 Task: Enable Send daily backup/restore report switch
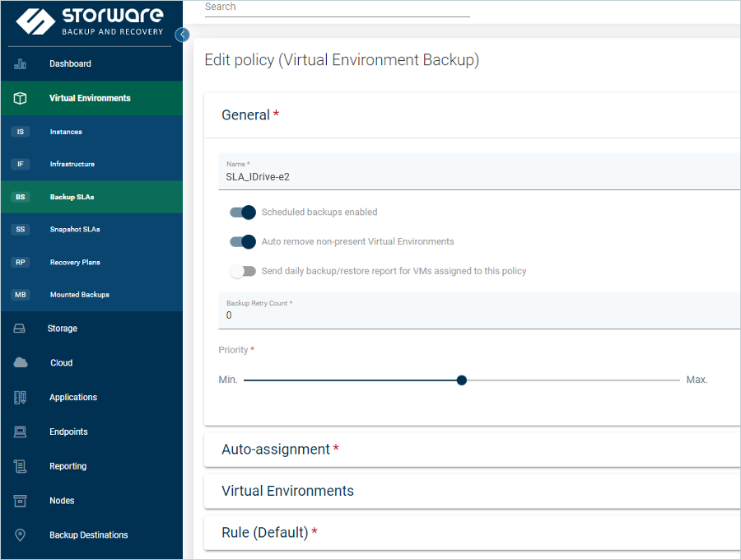(242, 271)
